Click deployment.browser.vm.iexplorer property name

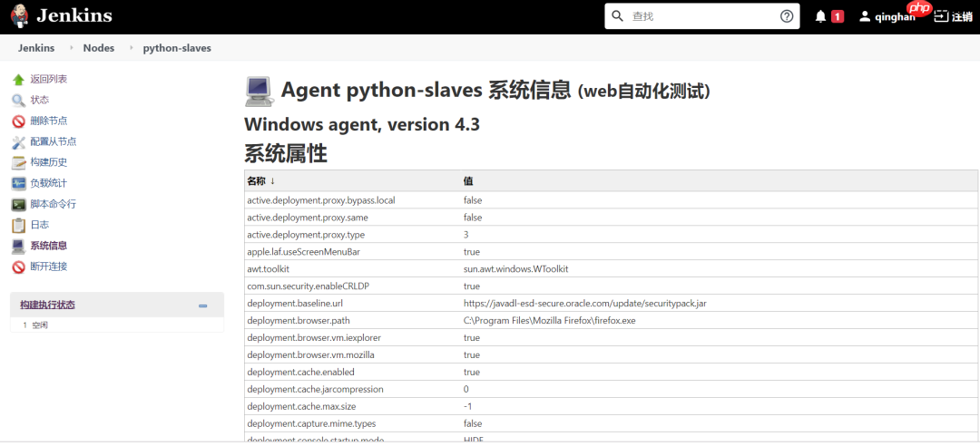point(314,338)
